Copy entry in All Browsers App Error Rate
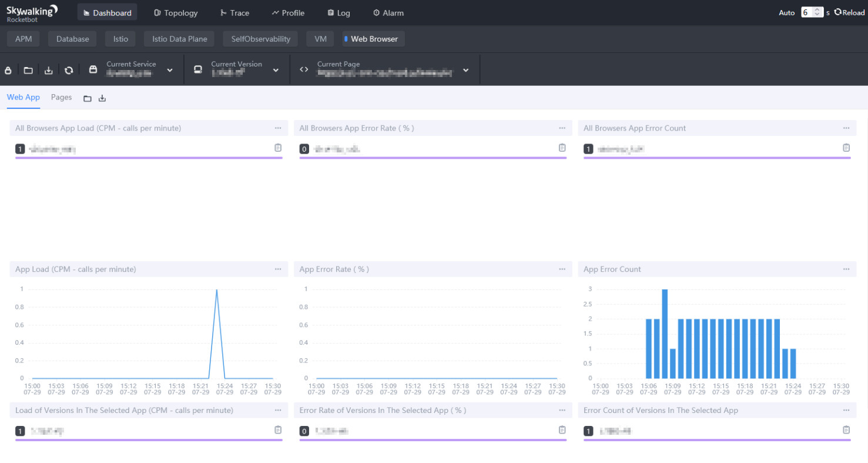The width and height of the screenshot is (868, 463). tap(562, 148)
